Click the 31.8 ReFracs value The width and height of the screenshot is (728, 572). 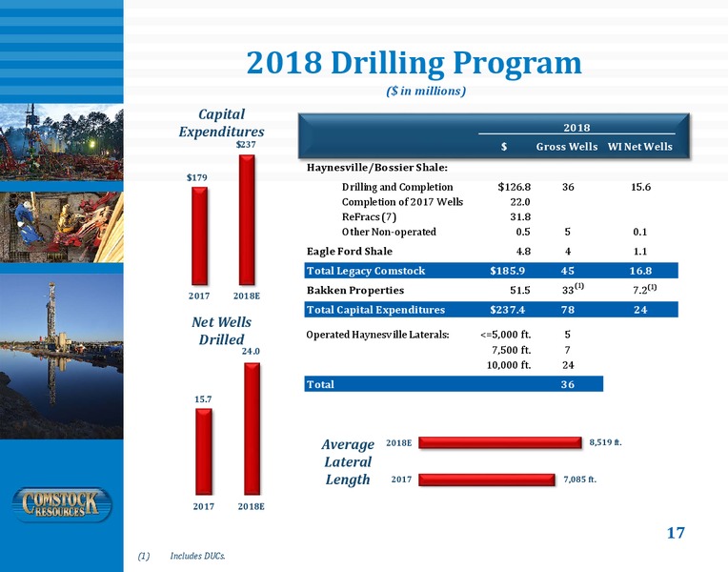[520, 216]
